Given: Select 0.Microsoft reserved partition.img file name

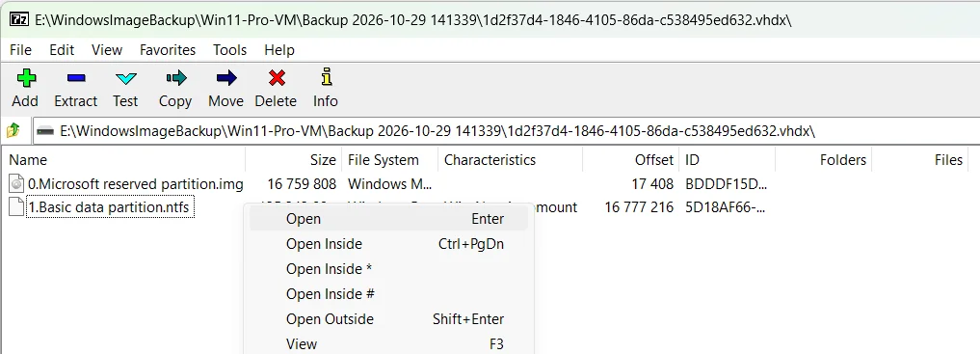Looking at the screenshot, I should 136,184.
